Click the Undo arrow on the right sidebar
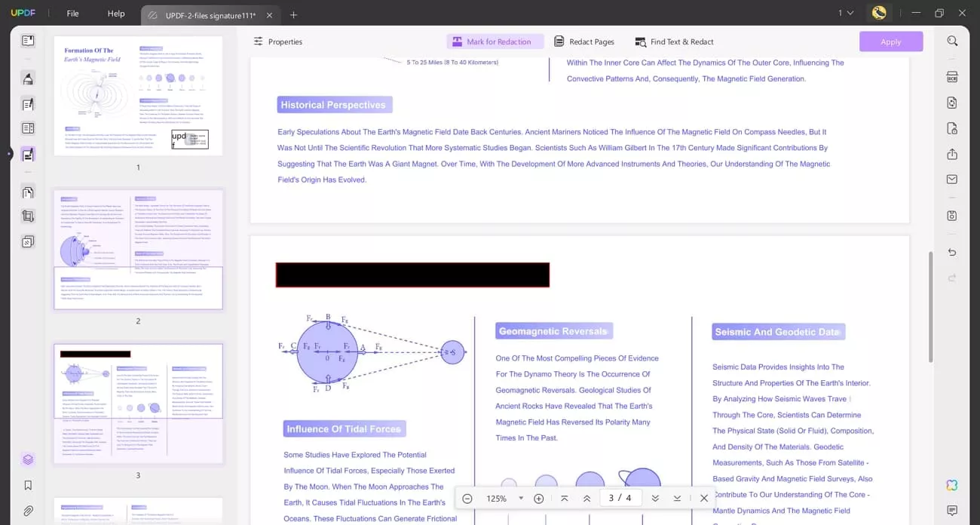Screen dimensions: 980x525 [951, 252]
